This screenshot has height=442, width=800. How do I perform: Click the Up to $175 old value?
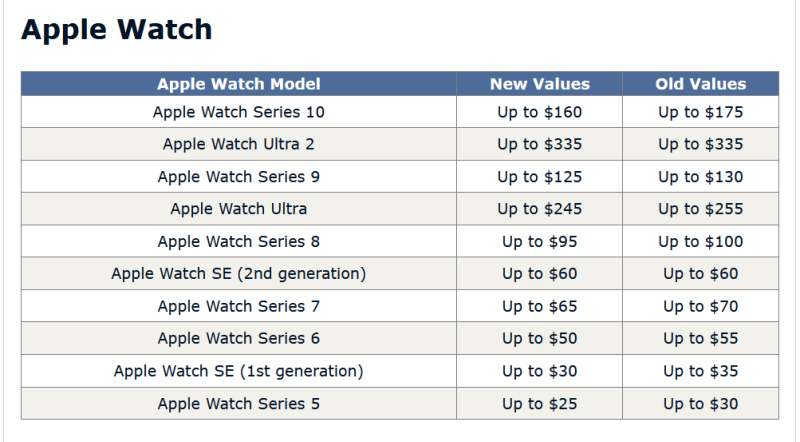point(700,112)
